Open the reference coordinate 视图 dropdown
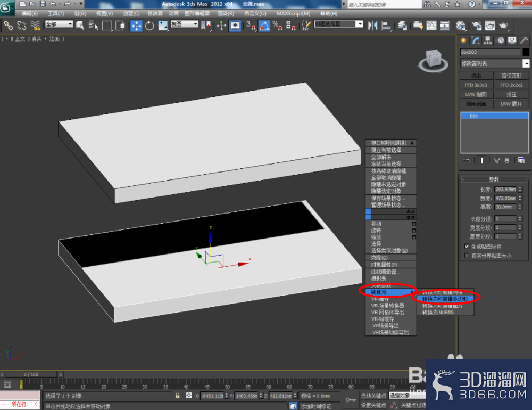Viewport: 532px width, 410px height. [x=184, y=24]
